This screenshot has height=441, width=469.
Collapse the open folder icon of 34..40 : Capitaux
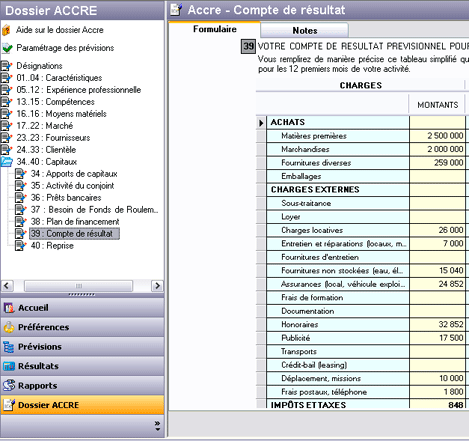coord(7,162)
